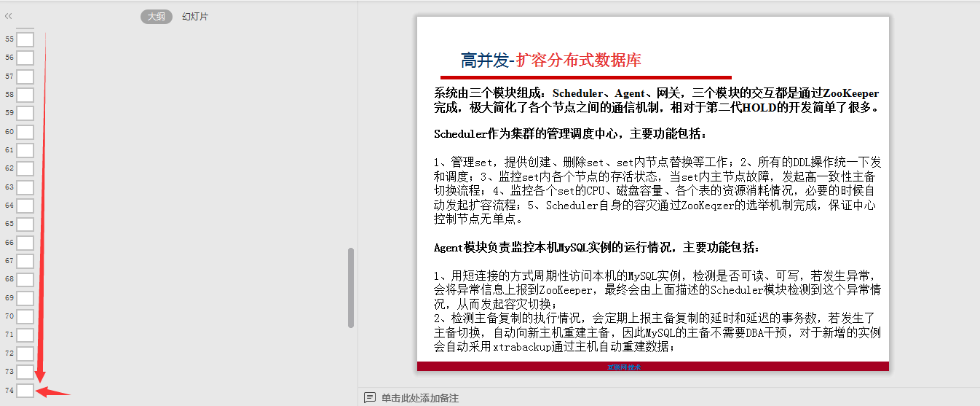This screenshot has width=980, height=406.
Task: Click the heading Scheduler作为集群的管理调度中心
Action: coord(570,134)
